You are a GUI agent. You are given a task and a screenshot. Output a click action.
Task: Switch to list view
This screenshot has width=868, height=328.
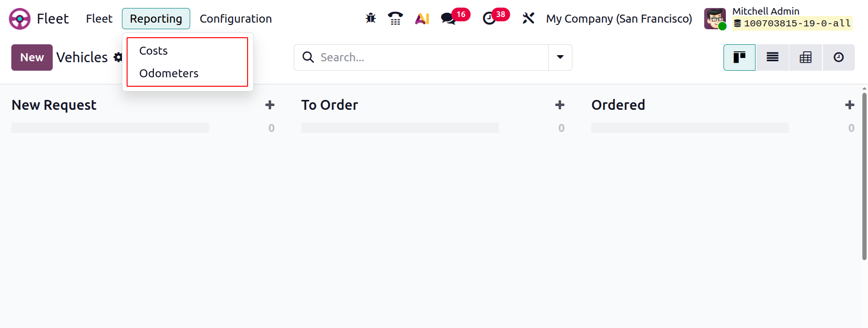(772, 57)
